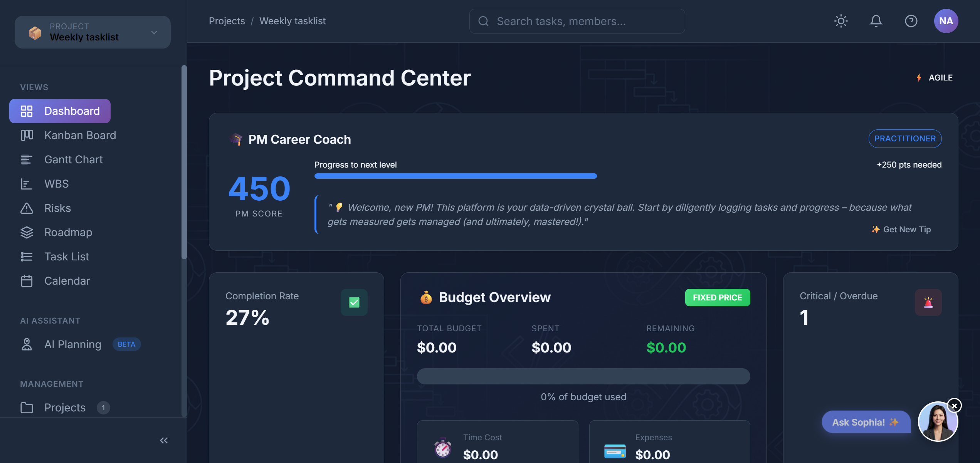Click the Completion Rate green checkbox icon
This screenshot has width=980, height=463.
click(354, 302)
